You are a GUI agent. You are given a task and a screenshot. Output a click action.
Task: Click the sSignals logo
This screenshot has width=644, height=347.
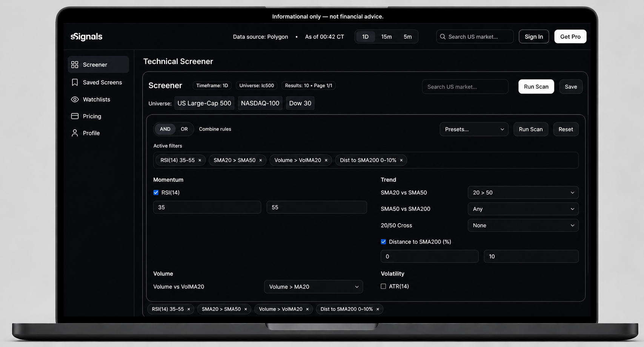[86, 37]
